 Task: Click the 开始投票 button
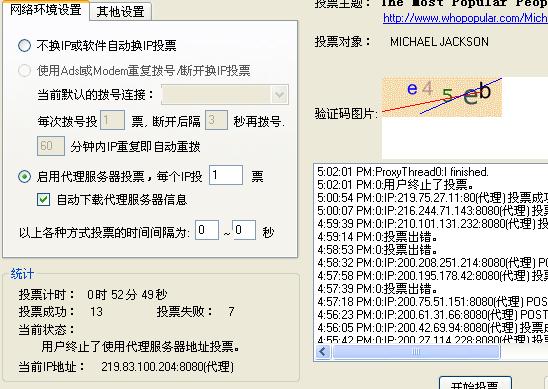pos(475,384)
